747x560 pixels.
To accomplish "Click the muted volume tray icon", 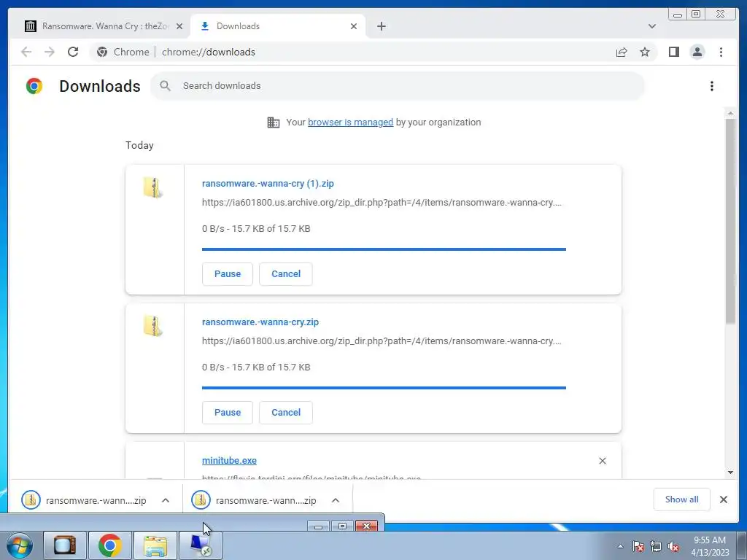I will (673, 547).
